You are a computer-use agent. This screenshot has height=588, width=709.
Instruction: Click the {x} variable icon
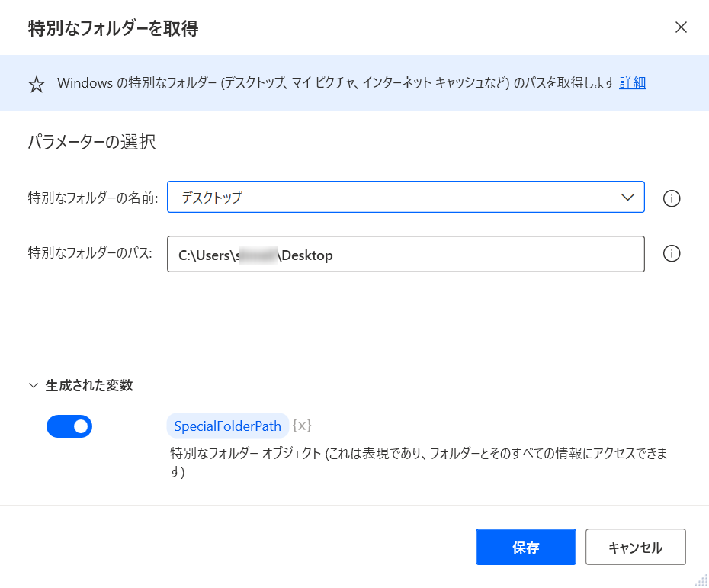click(302, 426)
